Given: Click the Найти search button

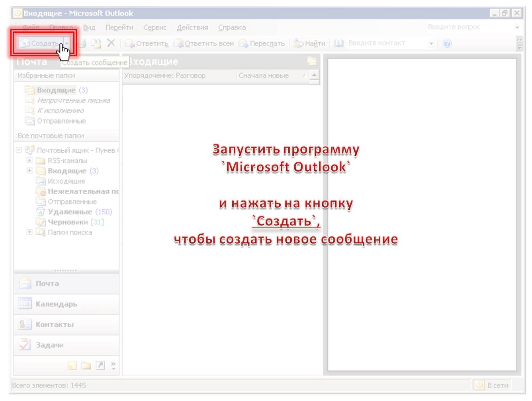Looking at the screenshot, I should tap(309, 43).
